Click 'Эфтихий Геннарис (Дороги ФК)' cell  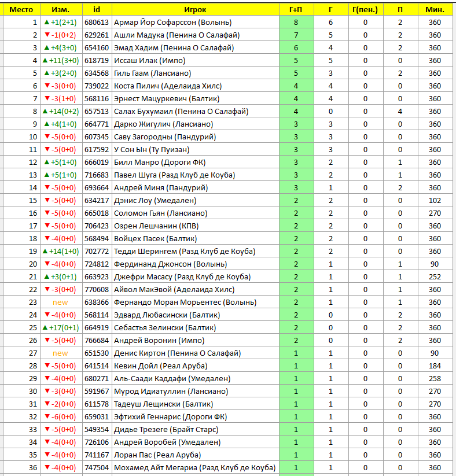pyautogui.click(x=196, y=417)
